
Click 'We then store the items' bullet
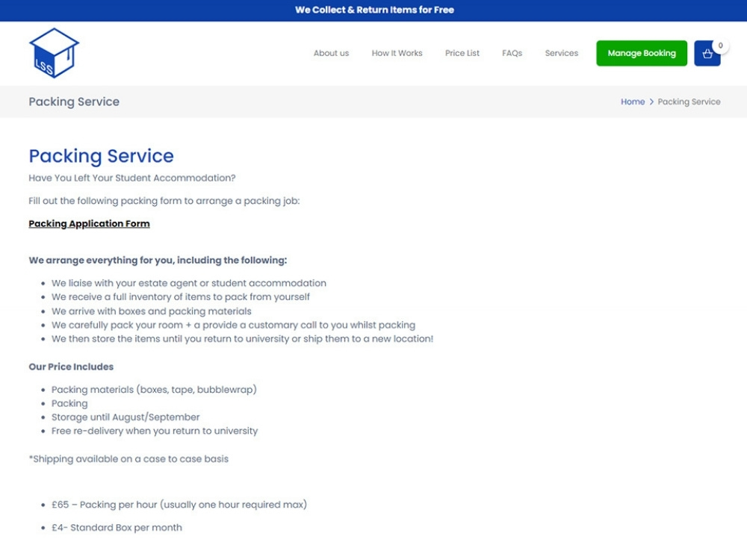[x=243, y=339]
